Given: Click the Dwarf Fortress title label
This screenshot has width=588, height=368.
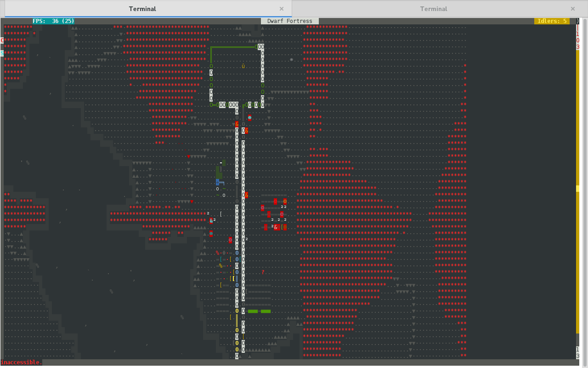Looking at the screenshot, I should point(290,21).
